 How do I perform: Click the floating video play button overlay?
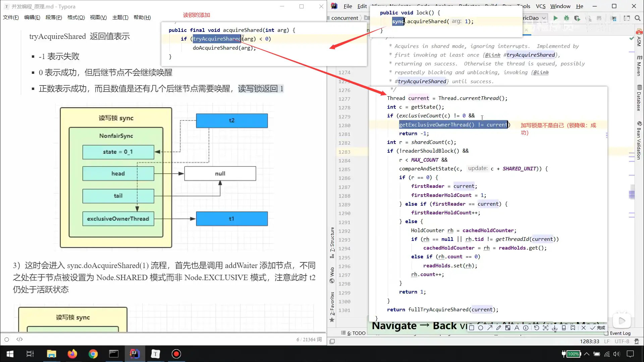pyautogui.click(x=622, y=321)
